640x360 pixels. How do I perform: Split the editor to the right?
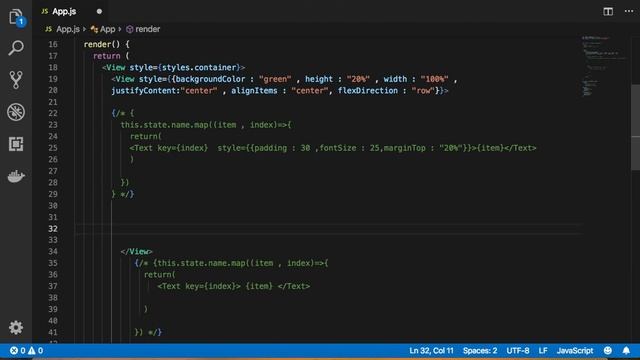point(608,11)
